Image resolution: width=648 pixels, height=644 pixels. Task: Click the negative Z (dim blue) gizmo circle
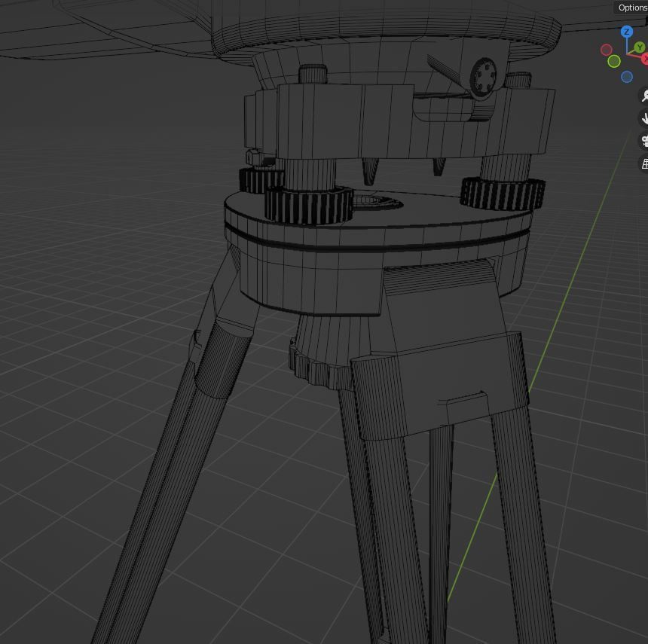click(x=626, y=77)
